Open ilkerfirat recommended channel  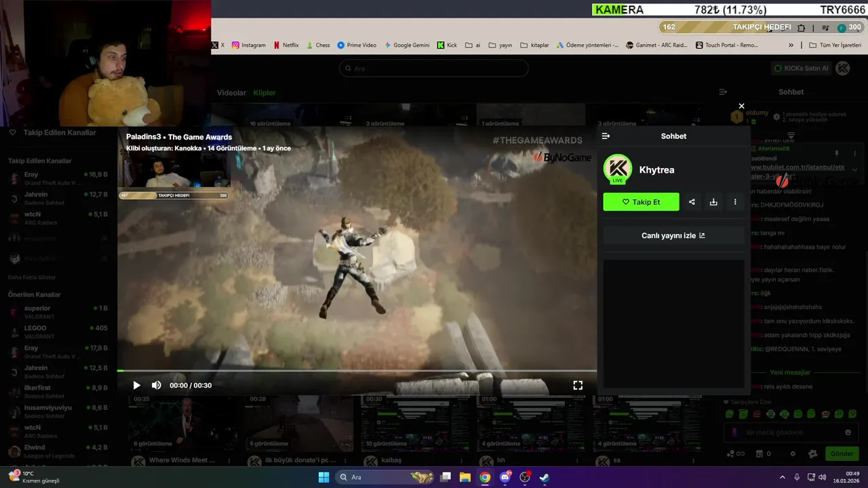(x=58, y=391)
